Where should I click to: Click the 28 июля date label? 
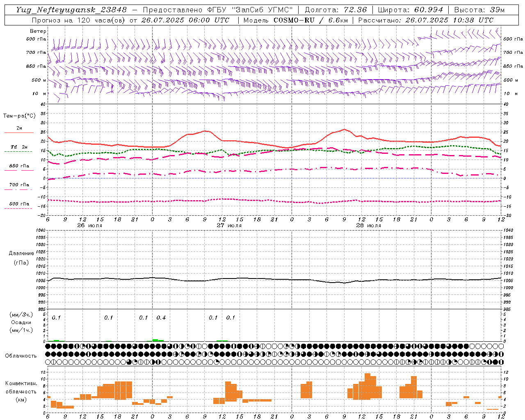click(369, 226)
